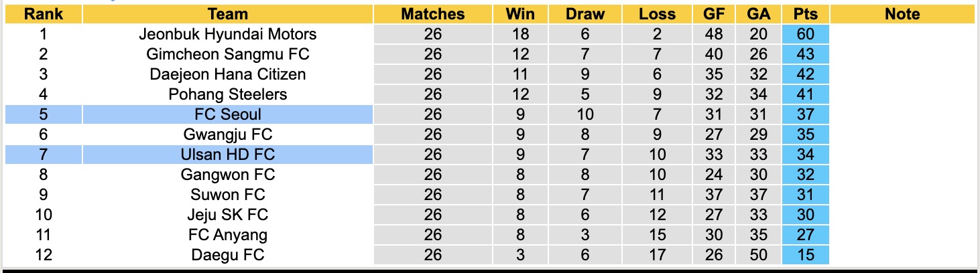Click the FC Anyang team name
Viewport: 980px width, 273px height.
pos(228,235)
